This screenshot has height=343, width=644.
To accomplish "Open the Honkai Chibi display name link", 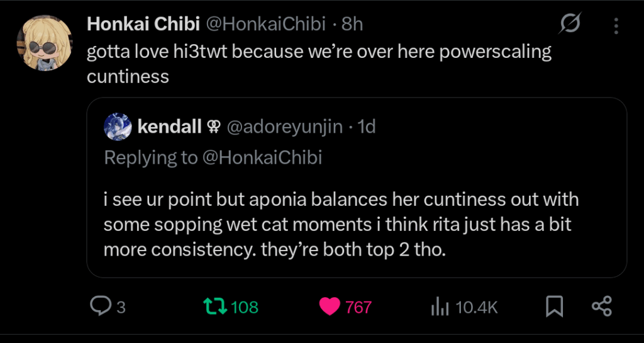I will point(143,24).
